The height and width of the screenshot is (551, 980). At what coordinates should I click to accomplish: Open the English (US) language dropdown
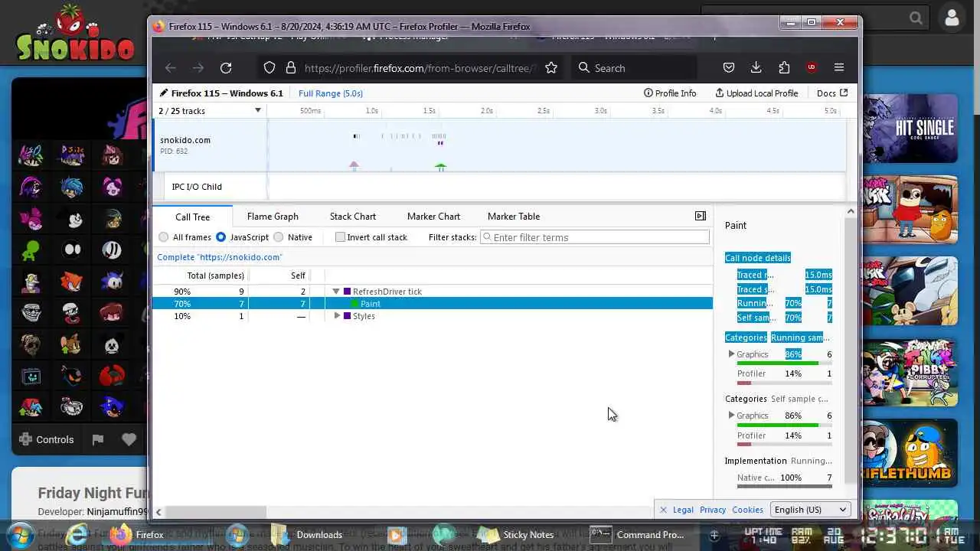click(x=811, y=510)
